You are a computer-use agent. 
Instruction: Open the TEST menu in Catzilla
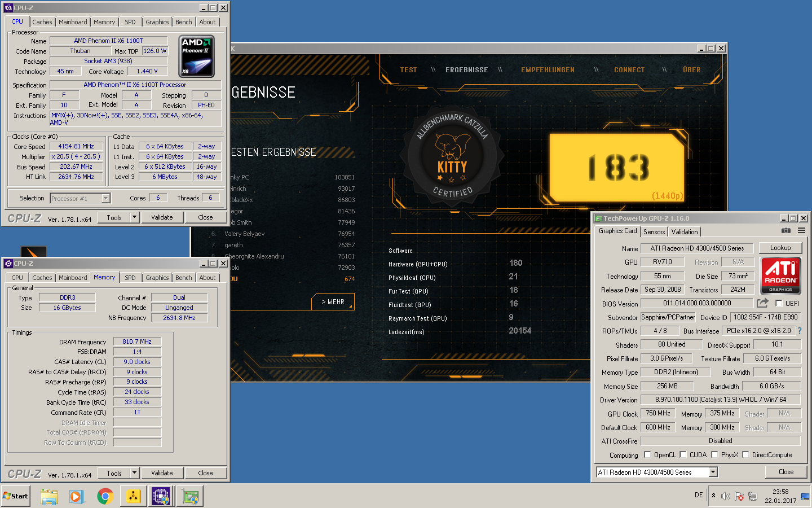[409, 70]
